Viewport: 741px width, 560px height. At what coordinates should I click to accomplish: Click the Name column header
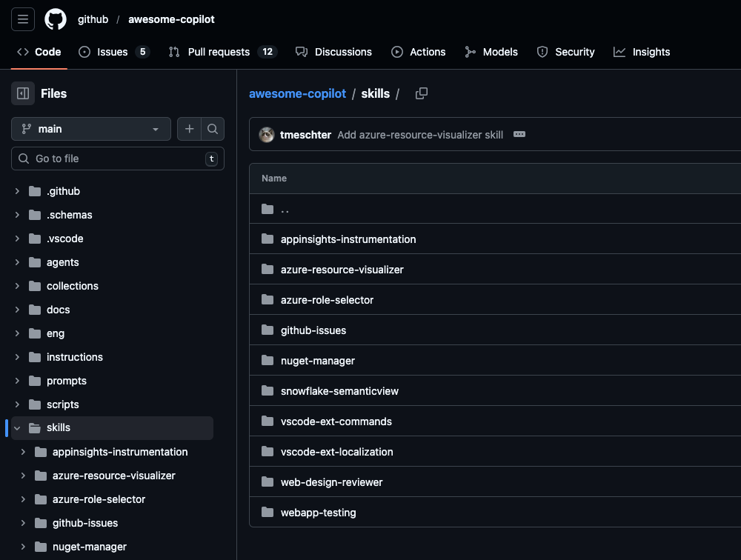click(274, 179)
